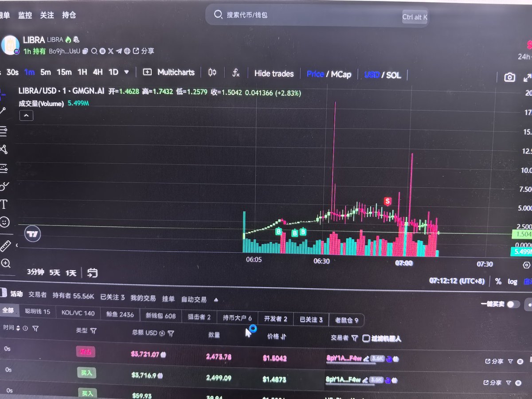Open Multicharts view
This screenshot has width=532, height=399.
point(169,72)
